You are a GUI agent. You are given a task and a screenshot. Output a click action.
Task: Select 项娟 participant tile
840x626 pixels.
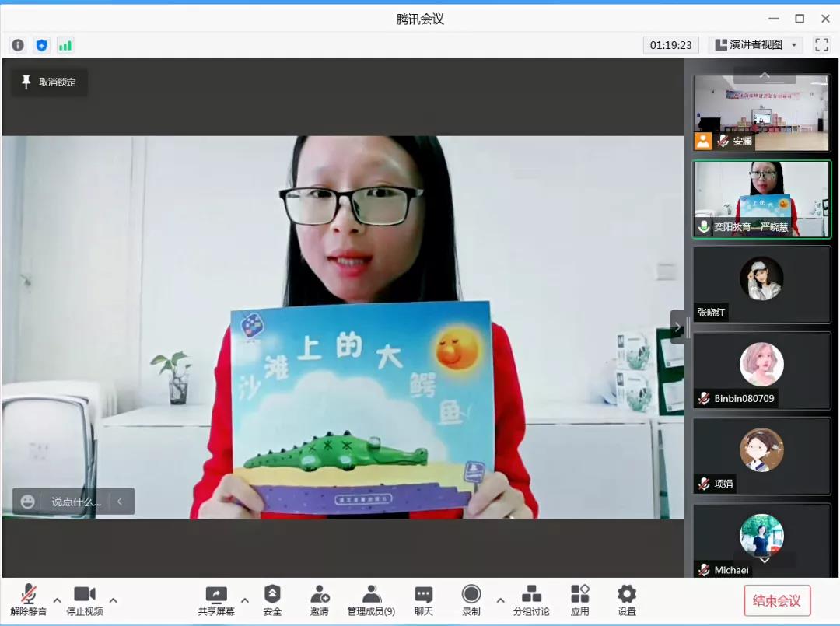click(761, 456)
